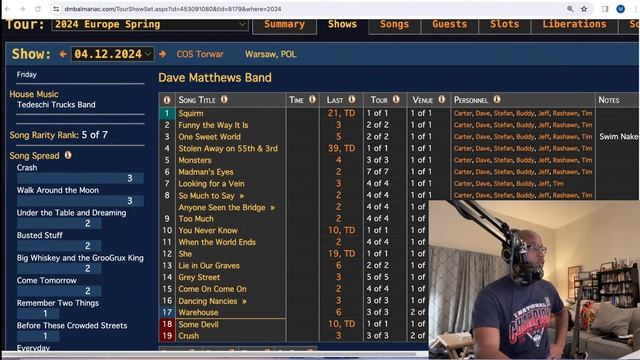Open the Madman's Eyes song link
The width and height of the screenshot is (640, 360).
pos(206,172)
